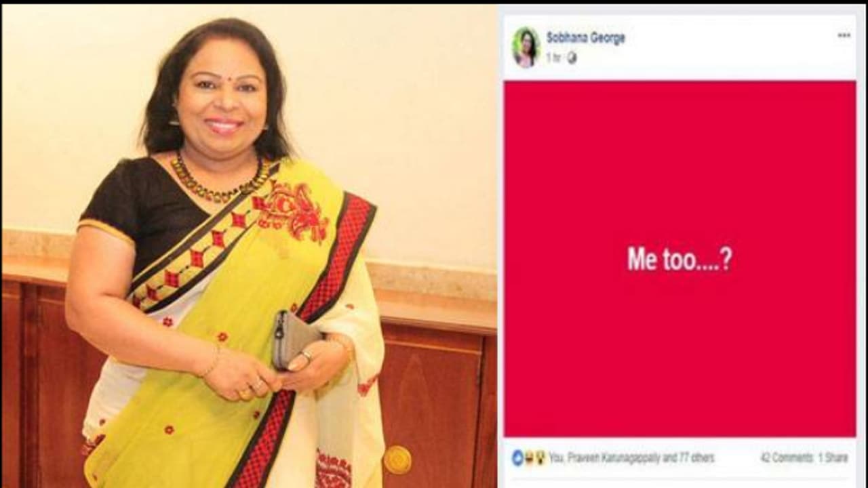The height and width of the screenshot is (488, 868).
Task: Click the 'You' text in reactions summary
Action: coord(555,458)
